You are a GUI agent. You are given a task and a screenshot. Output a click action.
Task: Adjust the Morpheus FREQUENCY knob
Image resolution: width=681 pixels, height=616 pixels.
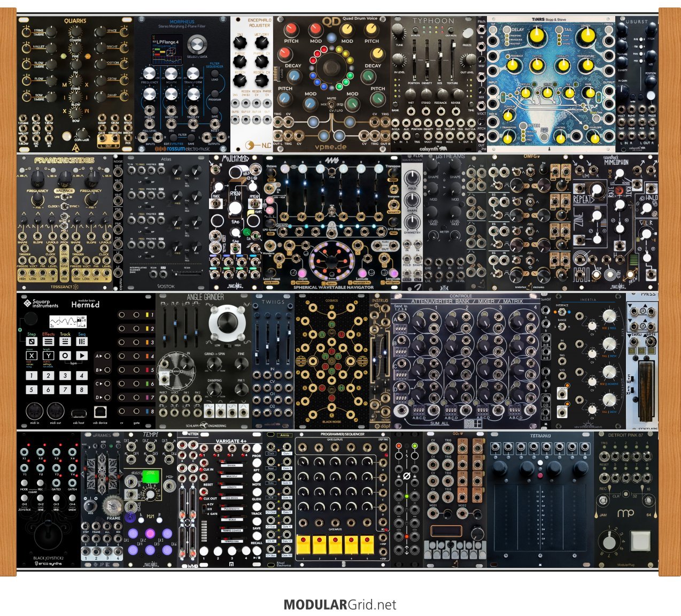[150, 74]
